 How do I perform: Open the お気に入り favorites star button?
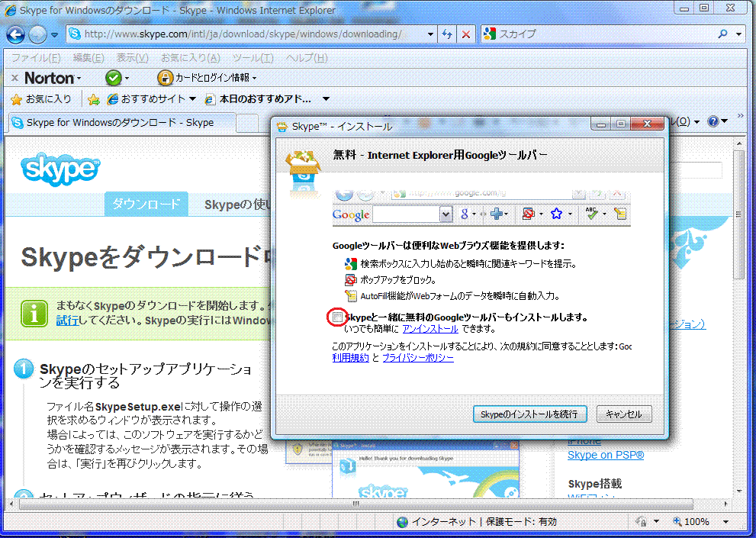(41, 99)
